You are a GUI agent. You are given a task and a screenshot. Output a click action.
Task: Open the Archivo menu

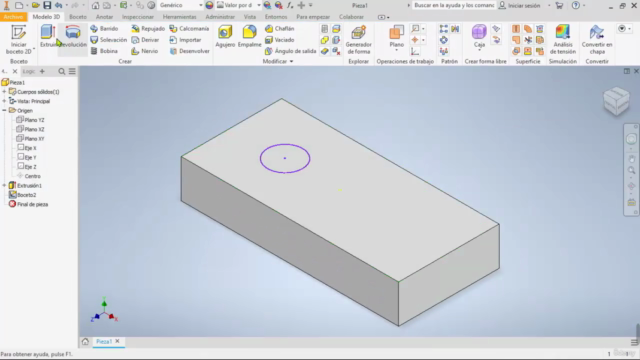coord(13,17)
